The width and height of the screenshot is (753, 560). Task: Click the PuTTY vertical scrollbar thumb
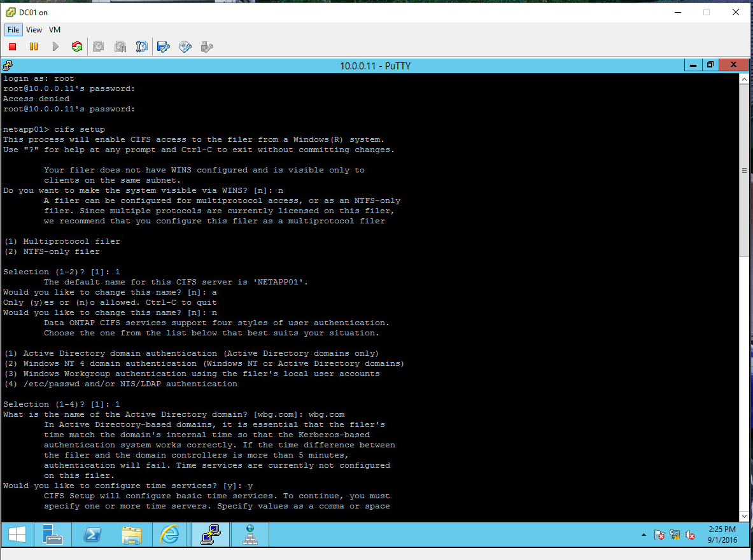(744, 171)
